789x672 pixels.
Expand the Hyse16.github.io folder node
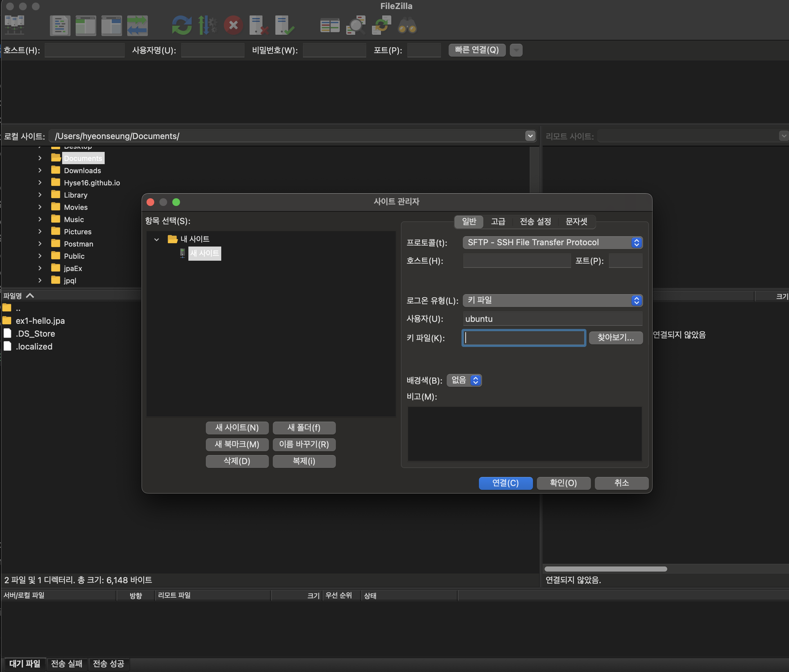tap(40, 183)
